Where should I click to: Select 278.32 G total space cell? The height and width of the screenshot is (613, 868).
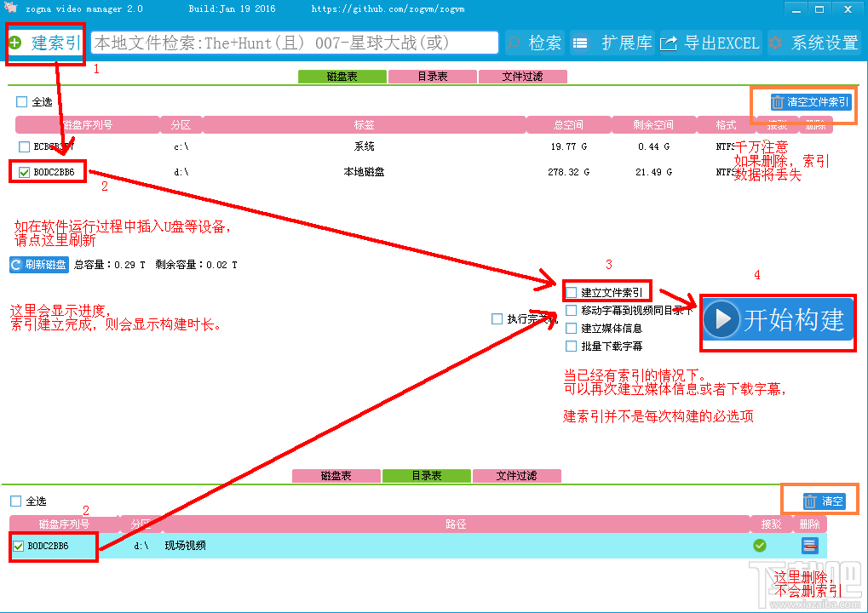click(568, 172)
